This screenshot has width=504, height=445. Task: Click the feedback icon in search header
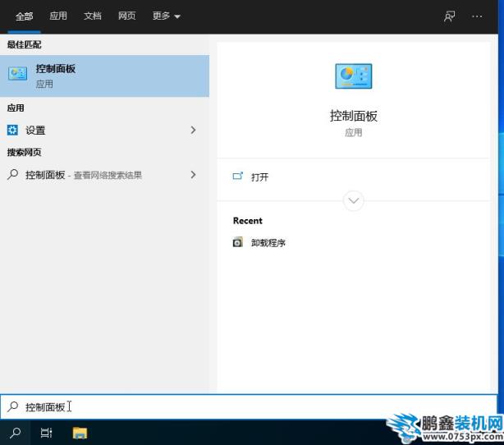coord(449,16)
